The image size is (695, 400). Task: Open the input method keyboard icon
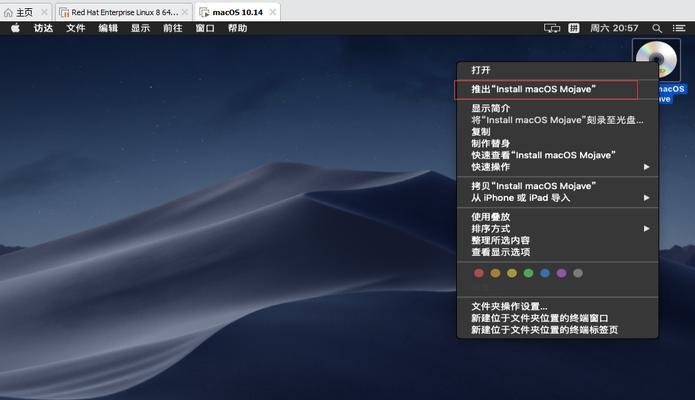(x=574, y=28)
